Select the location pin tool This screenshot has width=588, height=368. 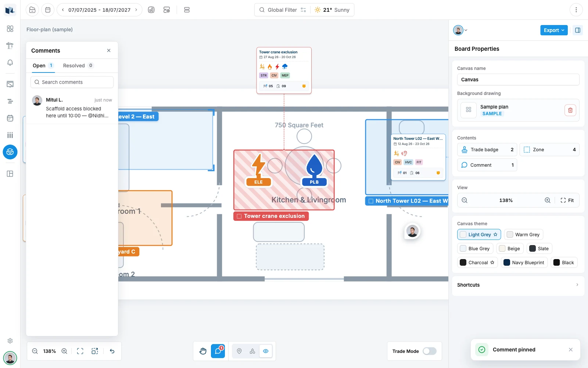point(239,351)
